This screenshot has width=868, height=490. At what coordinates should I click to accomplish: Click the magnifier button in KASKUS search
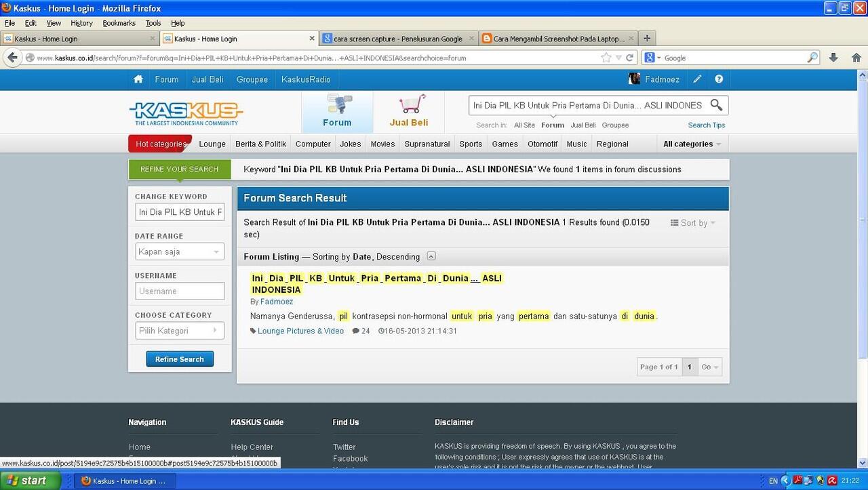[716, 105]
